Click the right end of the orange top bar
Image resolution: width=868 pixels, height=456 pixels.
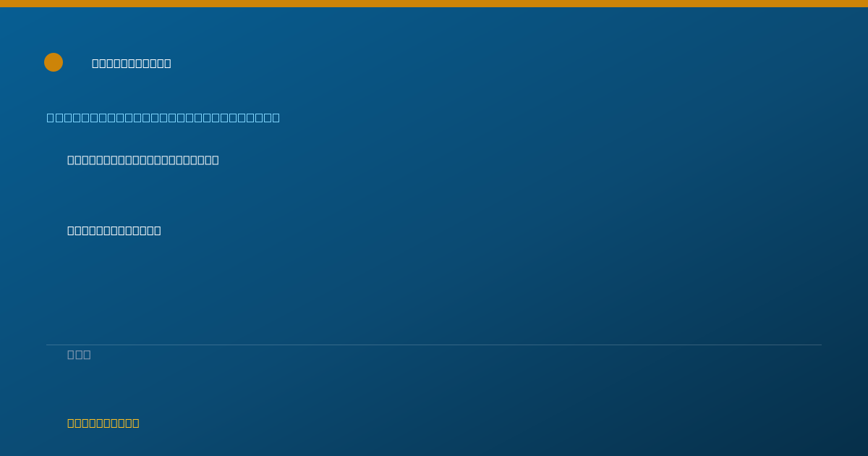(x=864, y=4)
